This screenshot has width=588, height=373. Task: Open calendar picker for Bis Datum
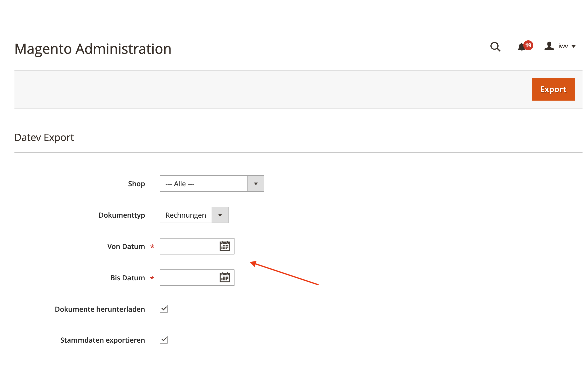click(225, 278)
